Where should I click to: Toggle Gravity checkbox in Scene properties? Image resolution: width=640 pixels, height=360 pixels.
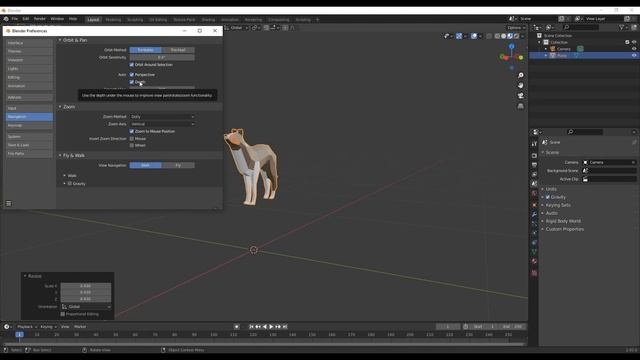[x=548, y=197]
